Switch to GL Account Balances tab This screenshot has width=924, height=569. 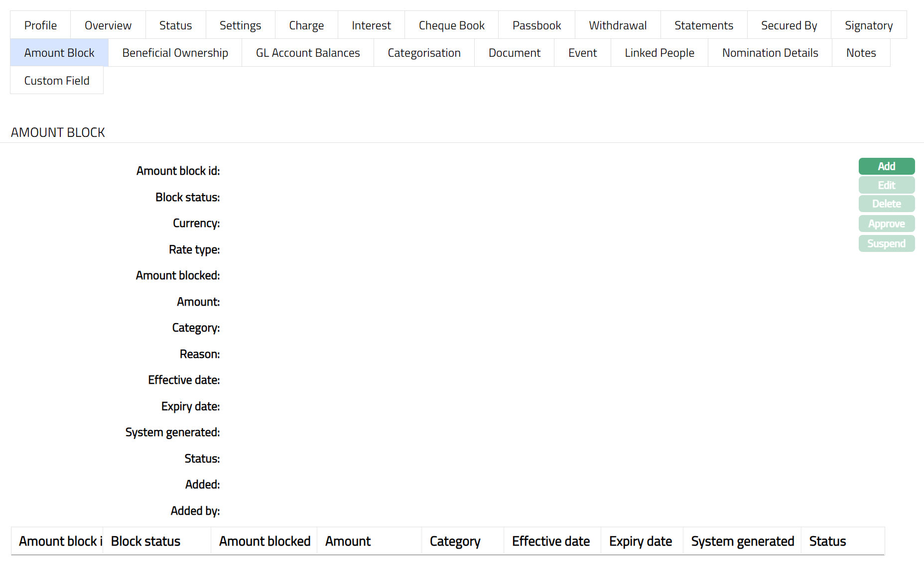pos(307,53)
